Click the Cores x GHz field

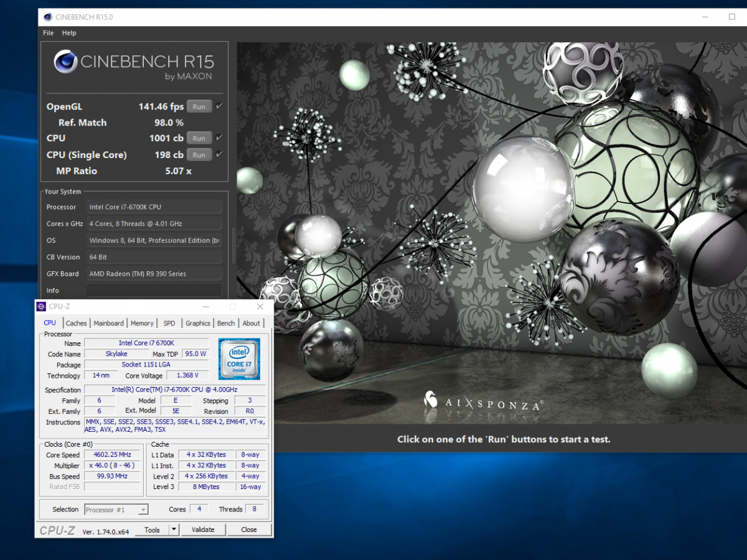point(154,223)
